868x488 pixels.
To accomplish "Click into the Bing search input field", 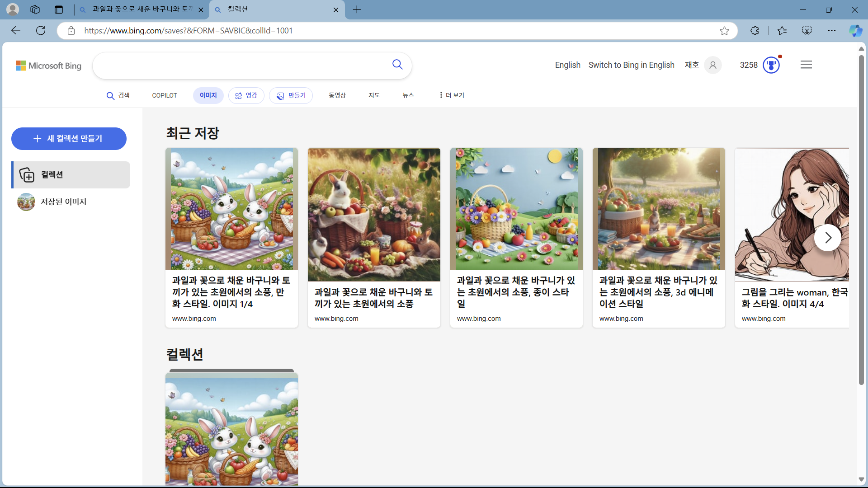I will [x=240, y=66].
